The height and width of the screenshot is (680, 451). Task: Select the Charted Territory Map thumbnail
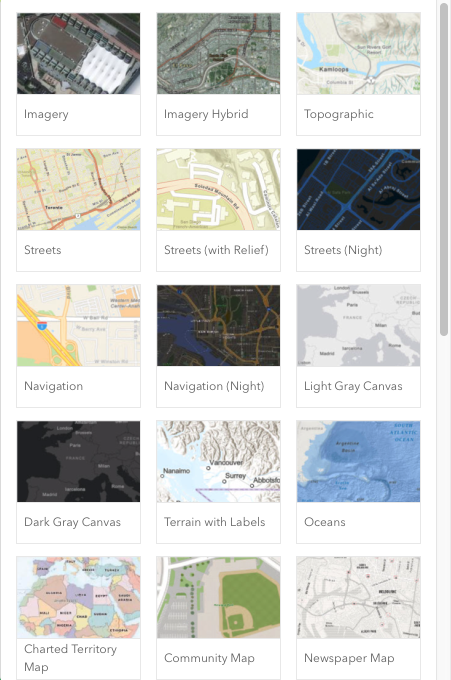tap(78, 598)
